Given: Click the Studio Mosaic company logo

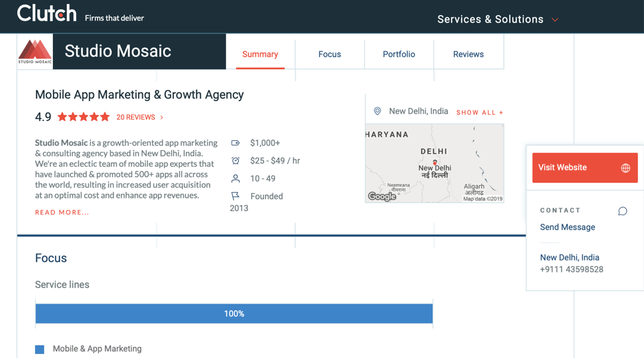Looking at the screenshot, I should [x=35, y=52].
